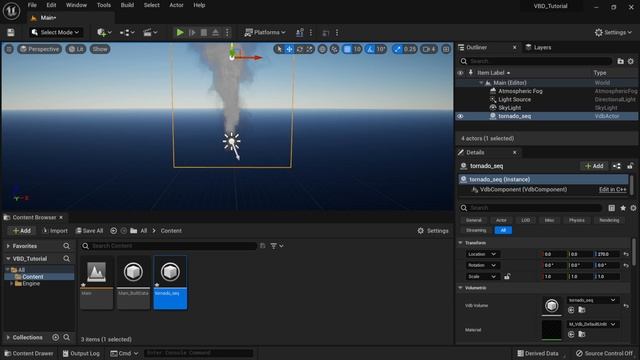Click the Eject button in the toolbar

click(216, 32)
